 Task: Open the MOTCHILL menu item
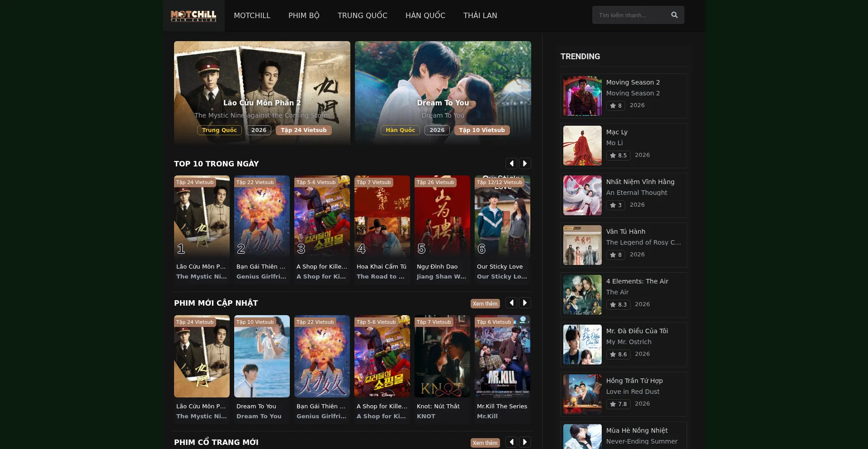point(252,15)
